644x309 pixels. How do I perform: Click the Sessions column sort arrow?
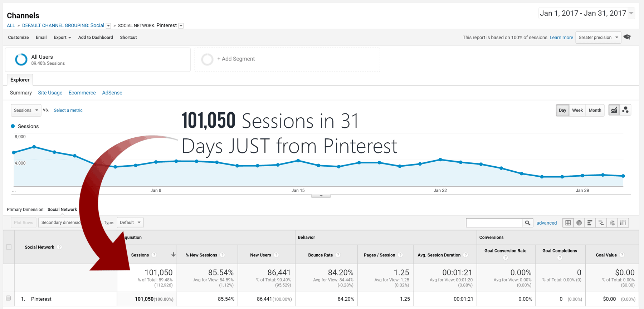173,255
